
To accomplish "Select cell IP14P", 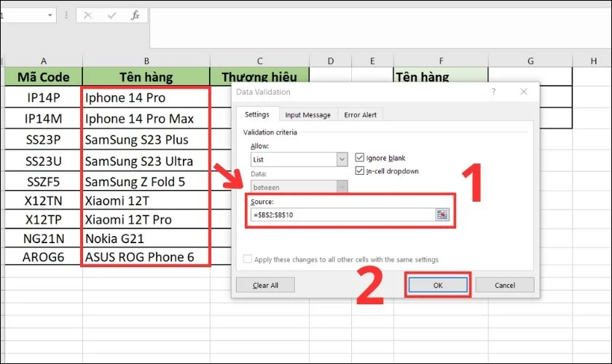I will (43, 98).
